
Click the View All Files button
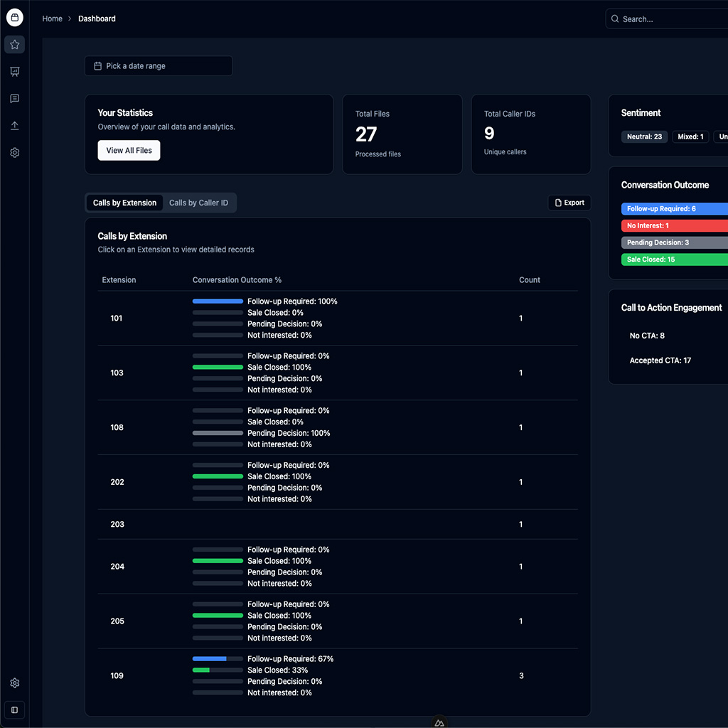[129, 150]
